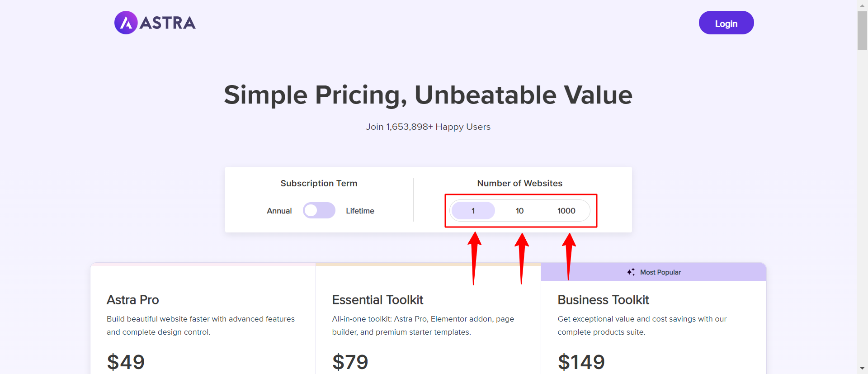This screenshot has height=374, width=868.
Task: Open the Astra Pro plan heading
Action: 133,300
